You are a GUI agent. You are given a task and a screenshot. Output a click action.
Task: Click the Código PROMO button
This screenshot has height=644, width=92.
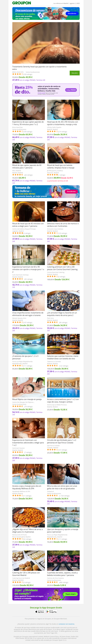click(71, 90)
